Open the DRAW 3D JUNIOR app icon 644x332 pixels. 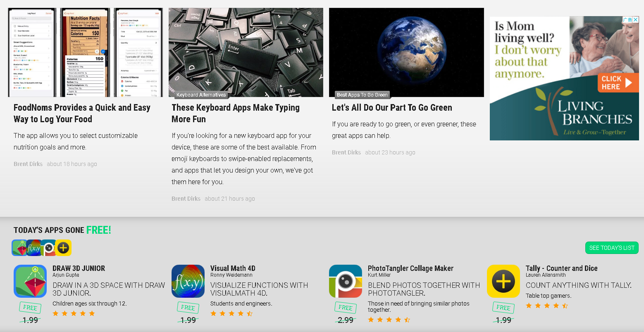click(x=30, y=281)
